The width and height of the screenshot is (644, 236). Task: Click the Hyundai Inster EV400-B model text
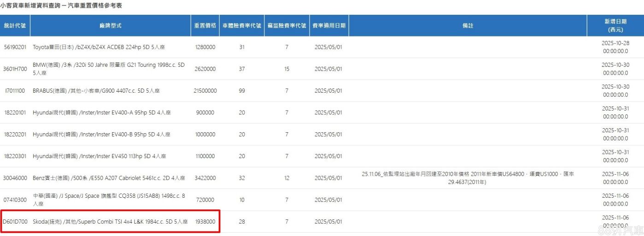[101, 135]
